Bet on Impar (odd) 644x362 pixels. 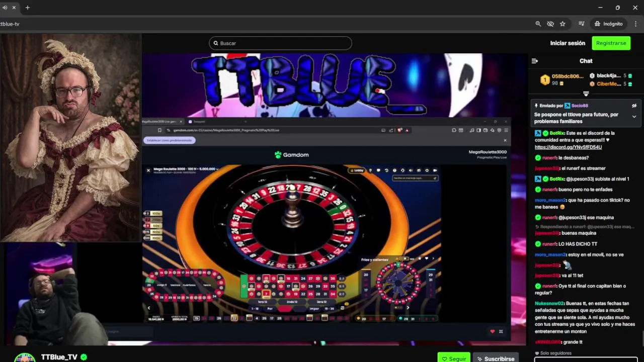[x=314, y=309]
